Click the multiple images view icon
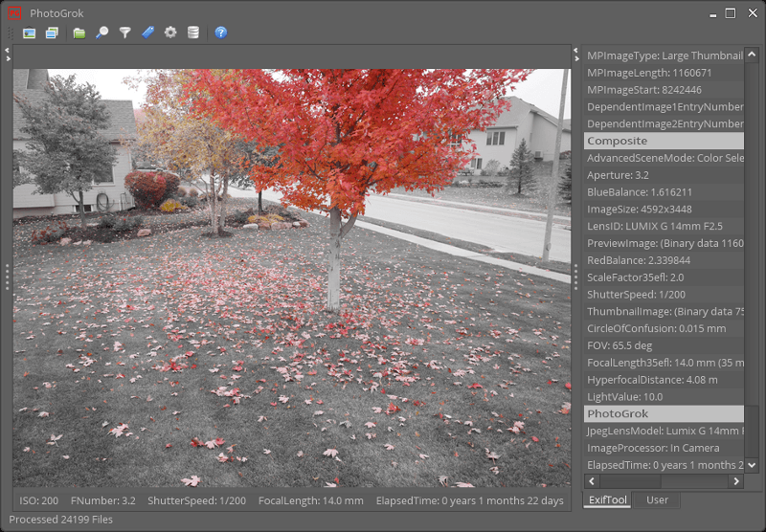The height and width of the screenshot is (532, 766). (x=52, y=33)
